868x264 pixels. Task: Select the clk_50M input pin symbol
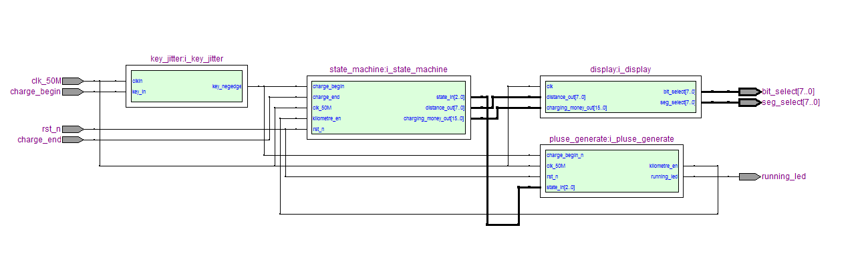(x=73, y=81)
